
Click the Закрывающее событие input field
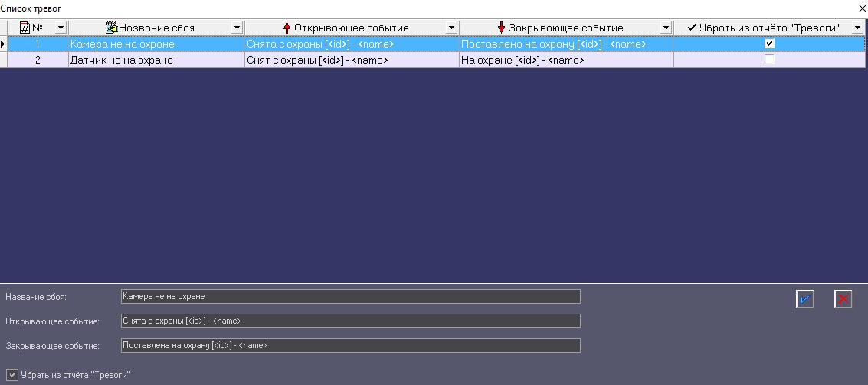(x=350, y=345)
